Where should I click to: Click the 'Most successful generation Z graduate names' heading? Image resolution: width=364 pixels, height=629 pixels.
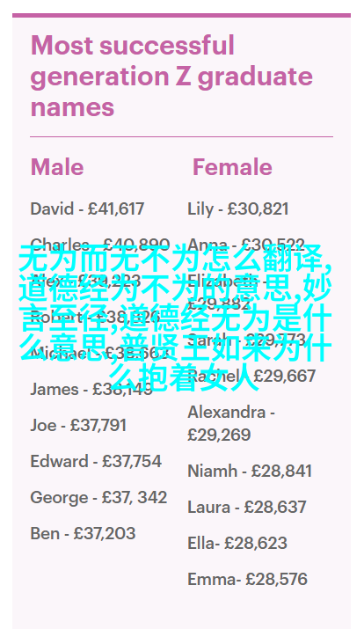tap(171, 77)
